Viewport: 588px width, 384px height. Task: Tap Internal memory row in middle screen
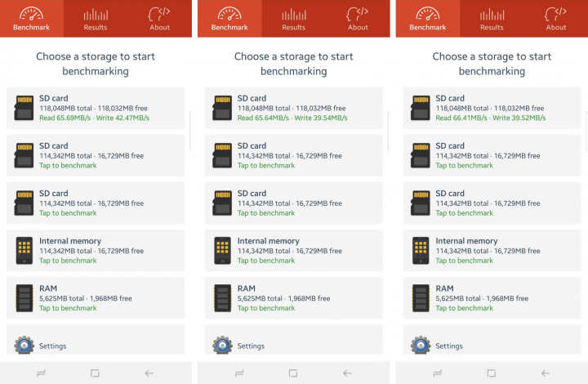click(294, 251)
